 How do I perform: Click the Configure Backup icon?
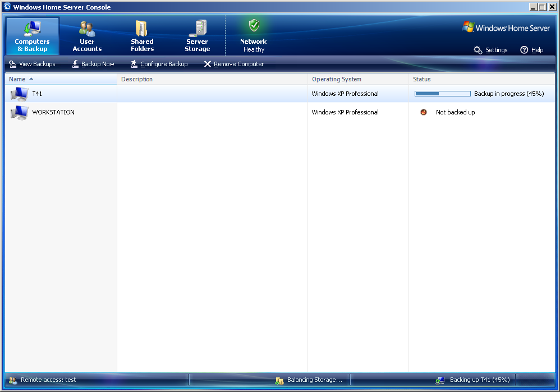(x=134, y=64)
